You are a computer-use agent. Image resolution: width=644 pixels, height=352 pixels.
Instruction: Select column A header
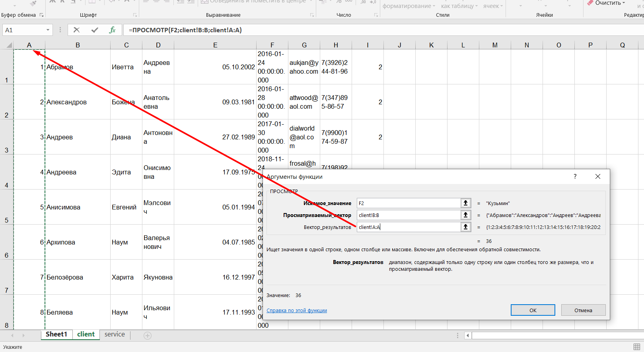coord(29,45)
